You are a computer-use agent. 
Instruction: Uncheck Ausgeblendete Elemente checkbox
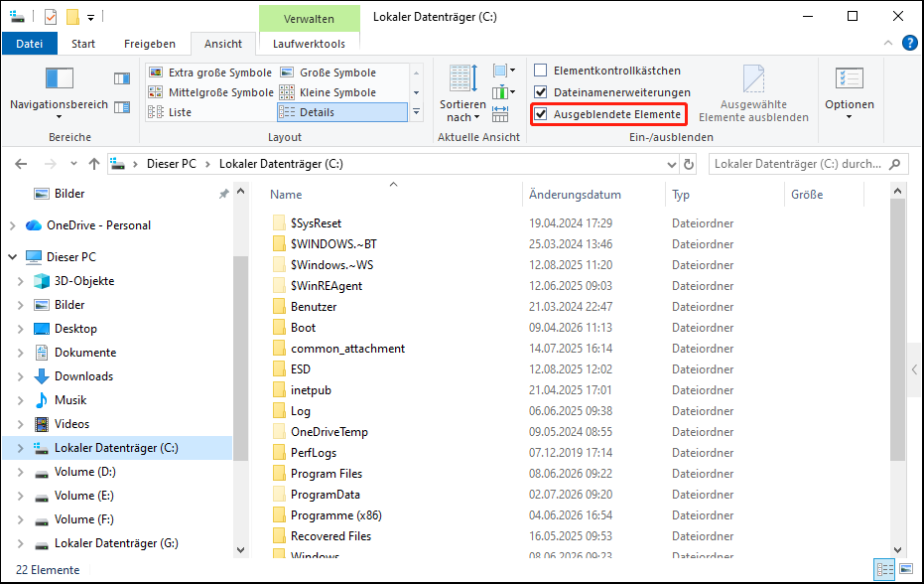[x=540, y=114]
